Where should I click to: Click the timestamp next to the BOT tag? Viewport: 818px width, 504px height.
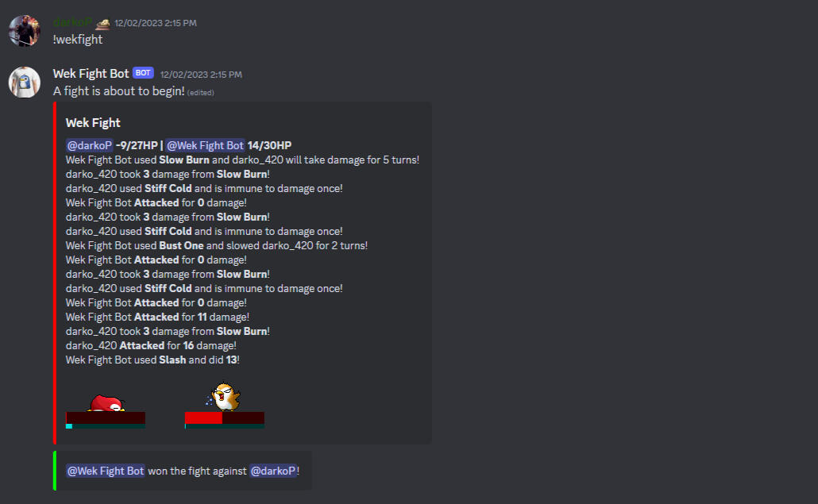pyautogui.click(x=201, y=75)
